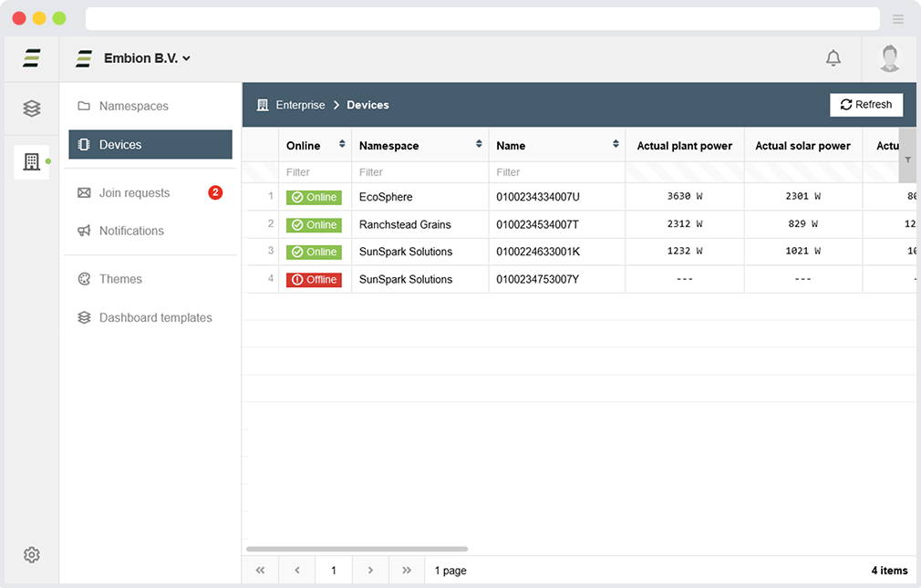
Task: Click the Embion logo in top-left corner
Action: pos(32,58)
